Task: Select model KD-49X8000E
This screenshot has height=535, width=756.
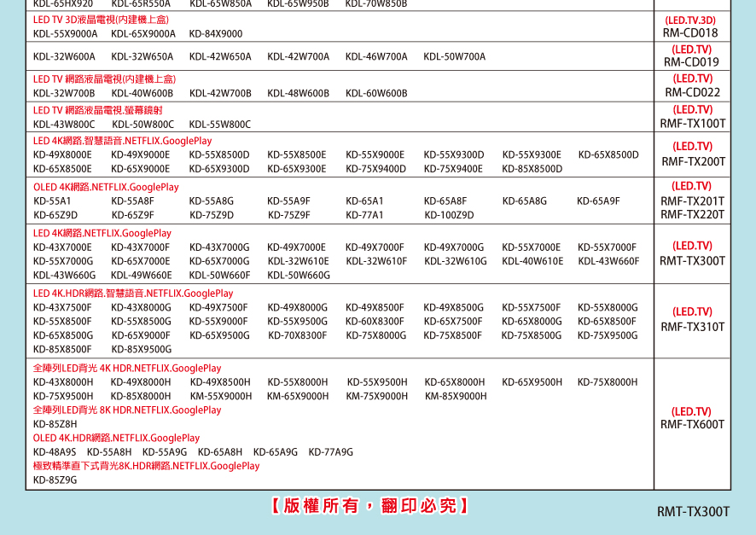Action: 62,154
